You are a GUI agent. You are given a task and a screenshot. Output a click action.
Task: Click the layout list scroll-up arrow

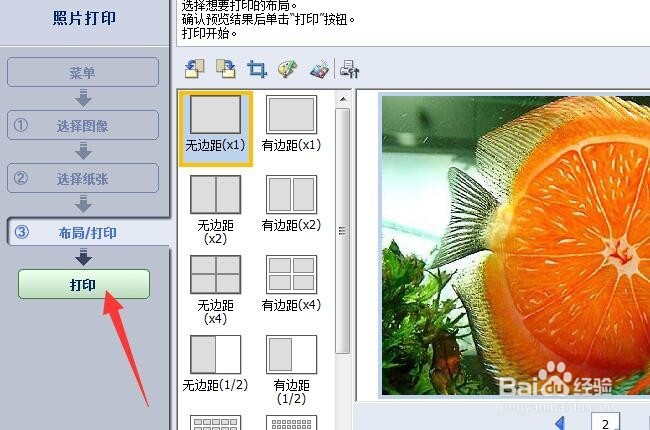click(x=343, y=100)
